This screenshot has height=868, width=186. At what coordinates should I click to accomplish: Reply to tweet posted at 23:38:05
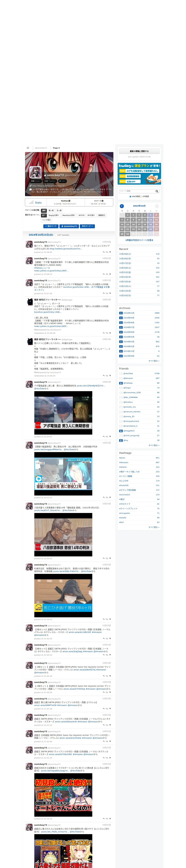104,252
